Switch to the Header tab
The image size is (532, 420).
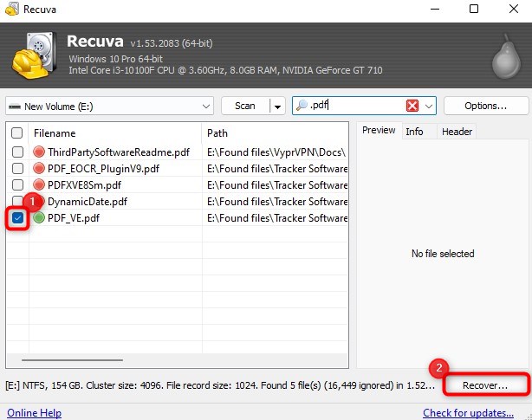(x=457, y=132)
